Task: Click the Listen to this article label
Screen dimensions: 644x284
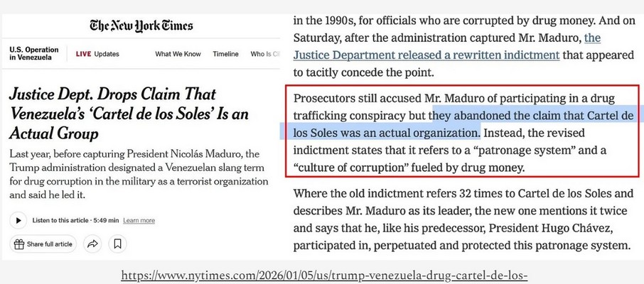Action: point(70,221)
